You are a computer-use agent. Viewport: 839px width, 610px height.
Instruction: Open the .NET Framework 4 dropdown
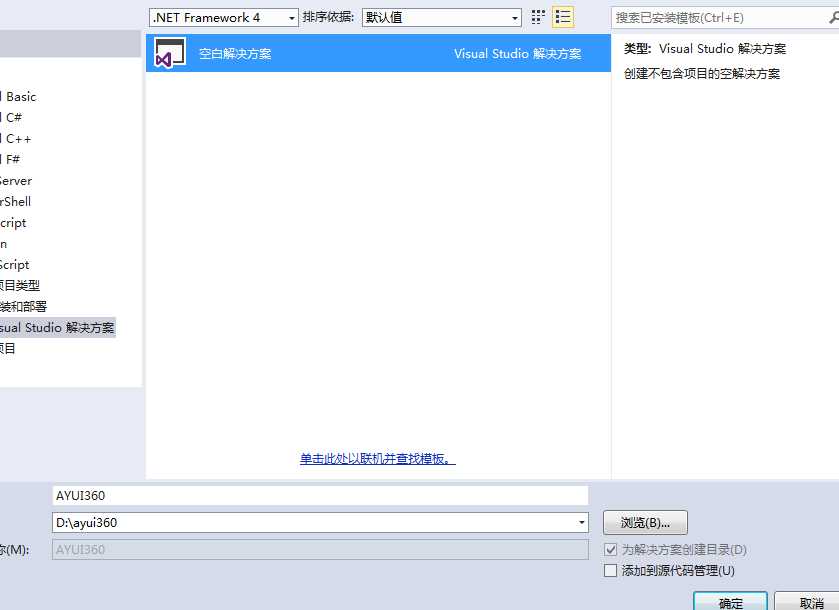click(224, 18)
